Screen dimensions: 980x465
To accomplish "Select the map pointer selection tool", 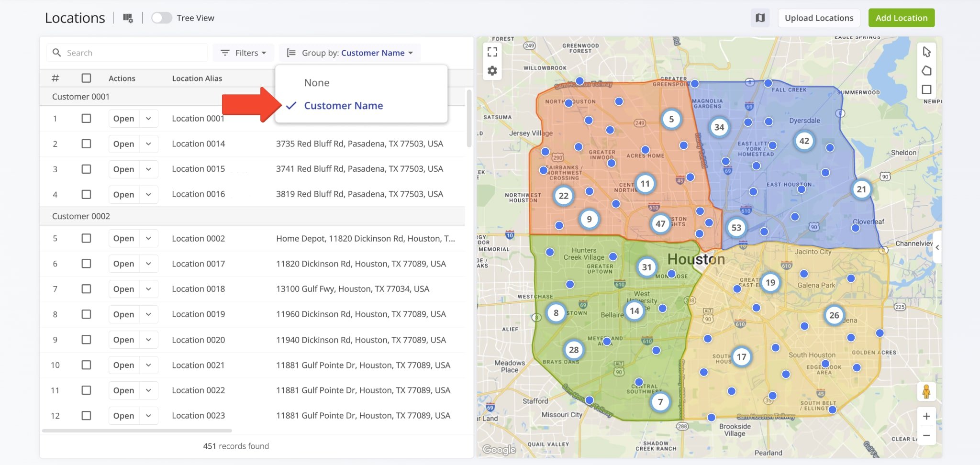I will (926, 52).
